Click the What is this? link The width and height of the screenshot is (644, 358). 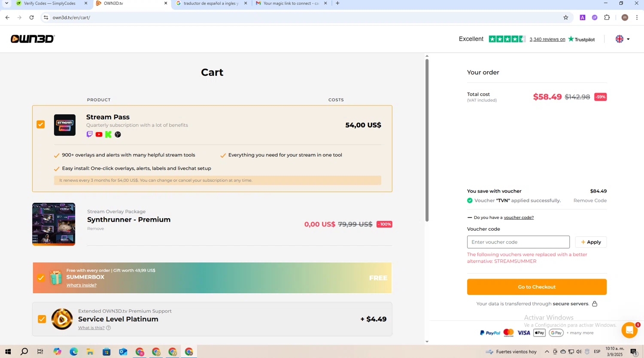pyautogui.click(x=91, y=328)
